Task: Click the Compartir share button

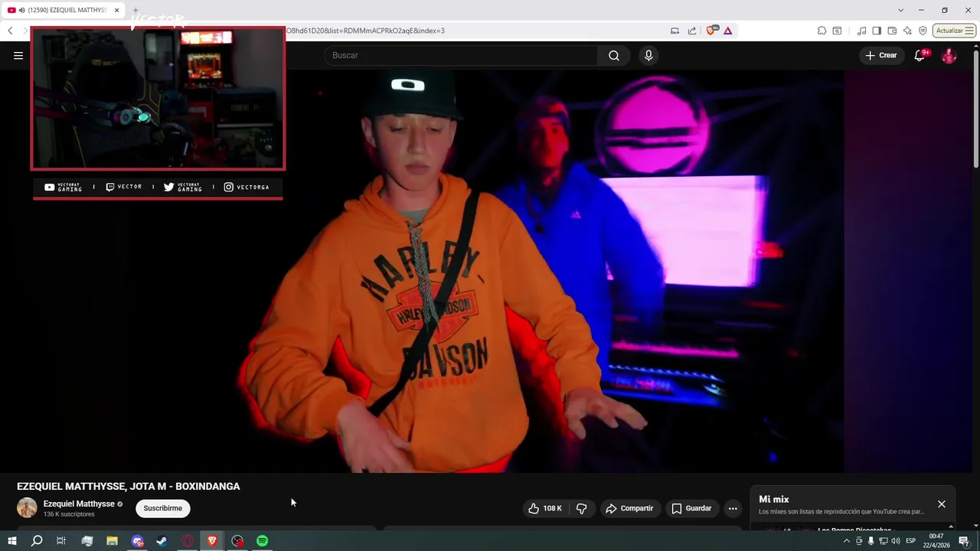Action: point(629,508)
